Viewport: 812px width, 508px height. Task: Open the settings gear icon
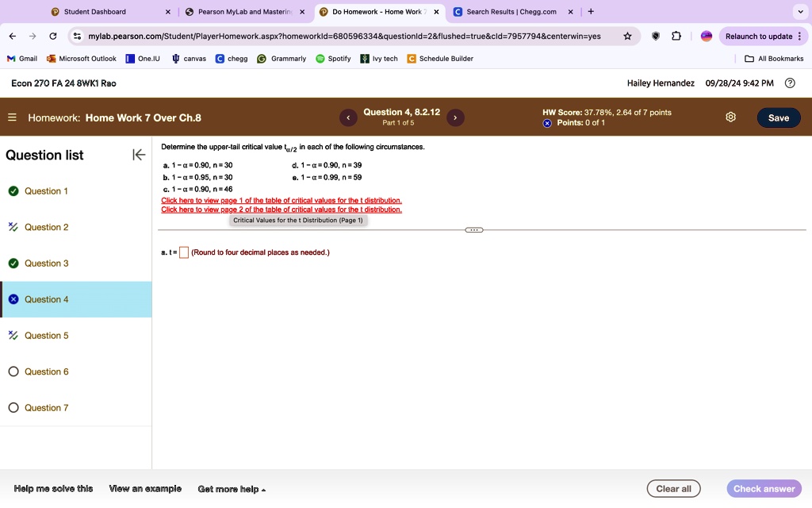pos(730,117)
